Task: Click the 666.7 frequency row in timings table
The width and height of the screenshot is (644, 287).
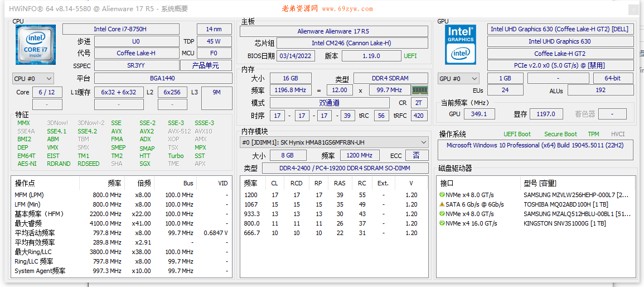Action: point(333,233)
